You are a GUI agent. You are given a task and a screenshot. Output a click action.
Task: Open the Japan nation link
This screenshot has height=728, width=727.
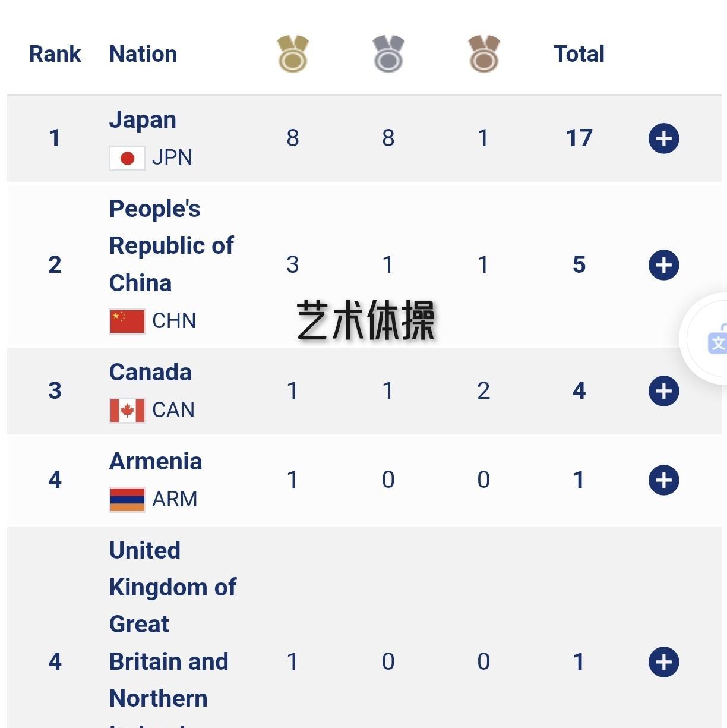tap(143, 120)
